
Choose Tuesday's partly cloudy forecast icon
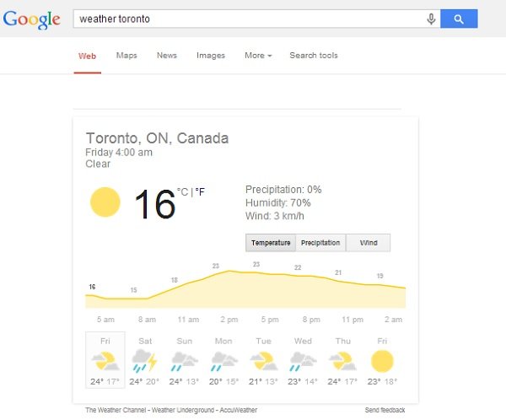263,361
